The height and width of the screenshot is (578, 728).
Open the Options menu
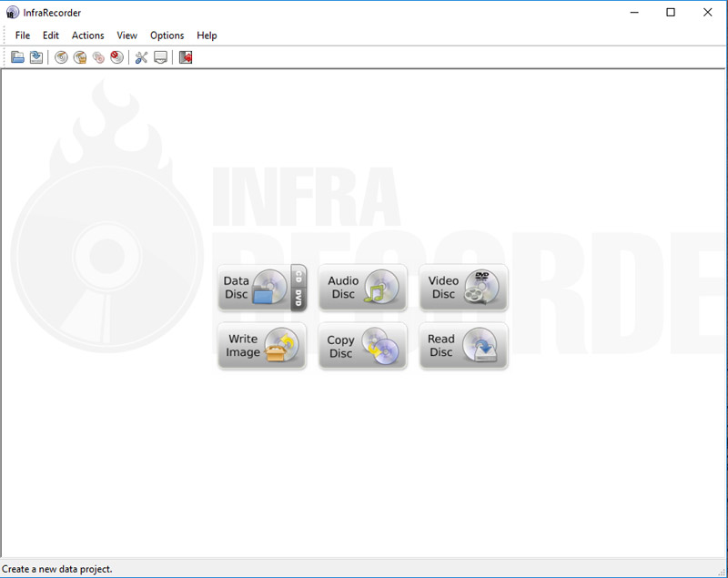(167, 35)
